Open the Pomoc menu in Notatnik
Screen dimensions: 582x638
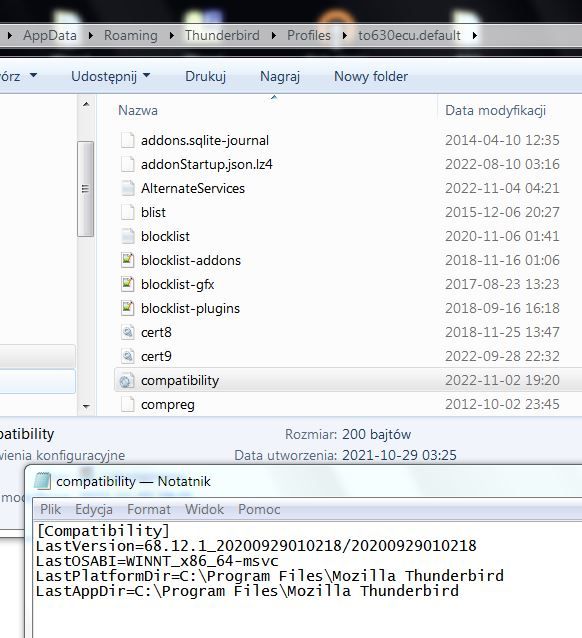[259, 509]
